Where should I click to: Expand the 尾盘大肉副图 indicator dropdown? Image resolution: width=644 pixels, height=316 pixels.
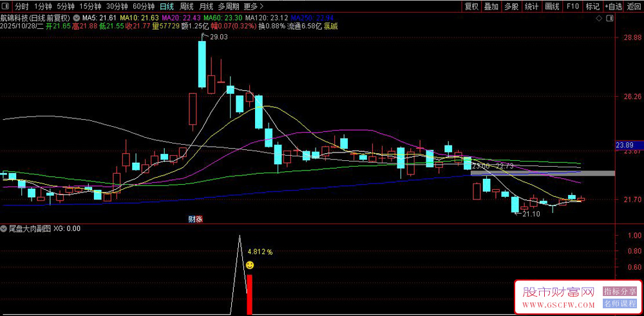tap(4, 228)
